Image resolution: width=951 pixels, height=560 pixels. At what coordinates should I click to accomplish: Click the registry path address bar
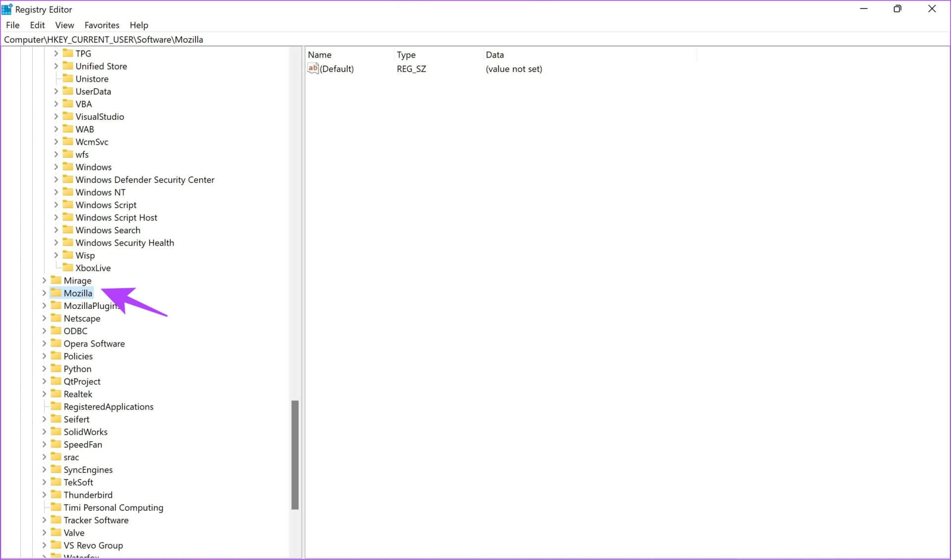pos(475,39)
